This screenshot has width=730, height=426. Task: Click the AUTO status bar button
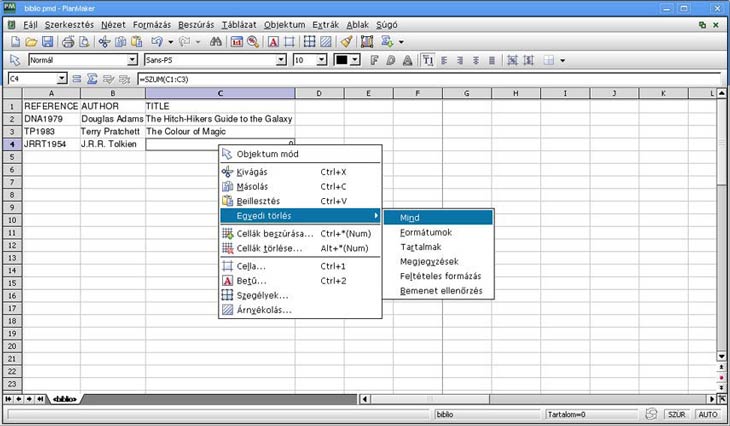(708, 414)
